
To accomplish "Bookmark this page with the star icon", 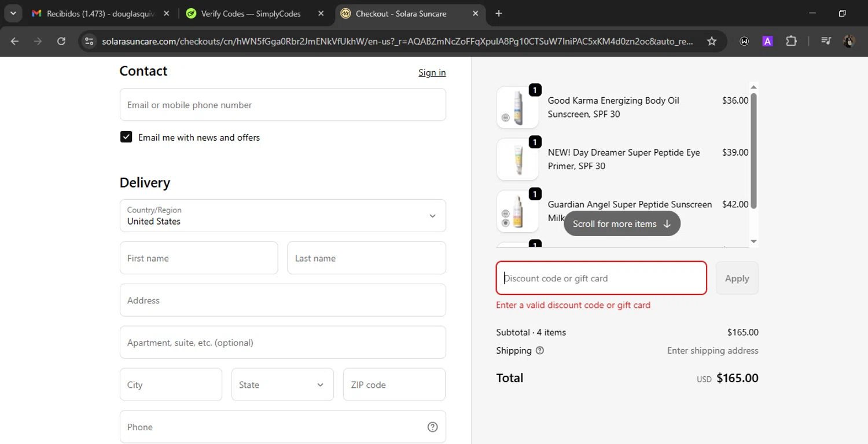I will point(712,41).
